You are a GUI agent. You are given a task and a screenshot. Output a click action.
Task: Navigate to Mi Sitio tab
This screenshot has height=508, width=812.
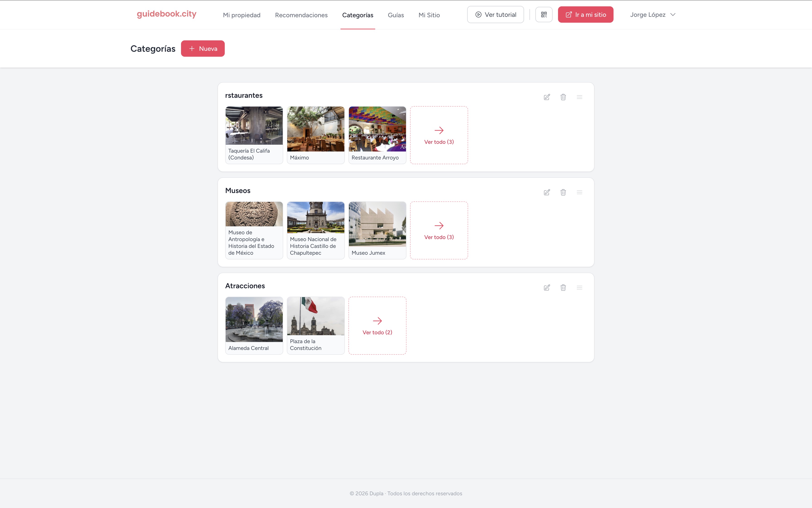(429, 15)
